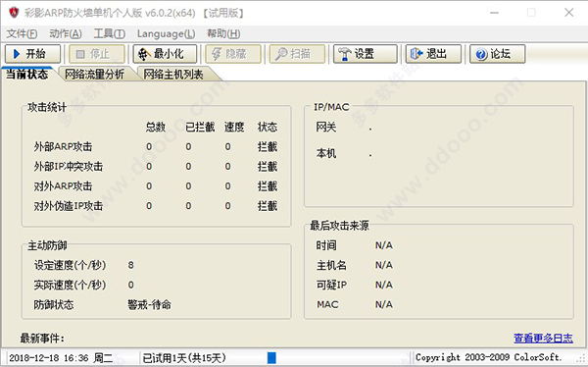Viewport: 588px width, 367px height.
Task: Click the 实际速度(个/秒) label
Action: coord(70,286)
